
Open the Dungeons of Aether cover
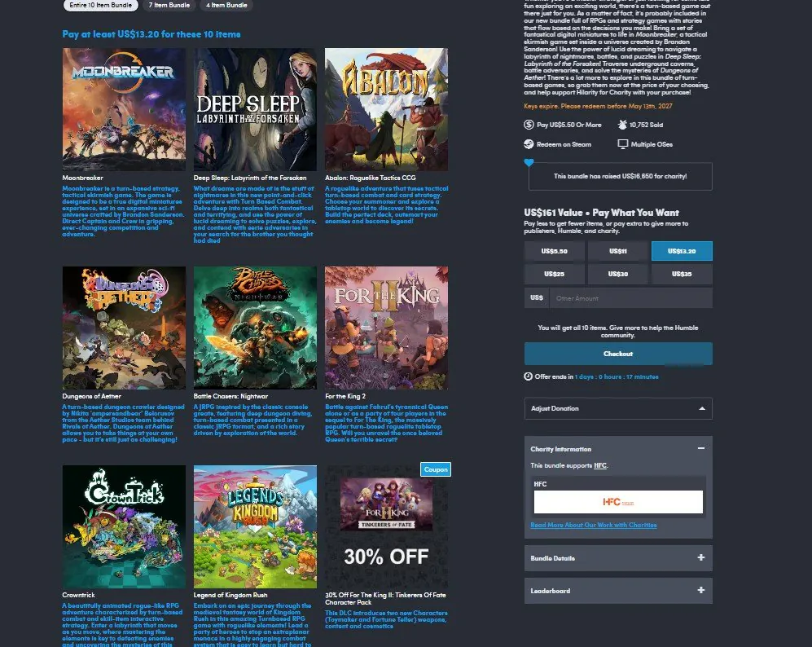[124, 328]
